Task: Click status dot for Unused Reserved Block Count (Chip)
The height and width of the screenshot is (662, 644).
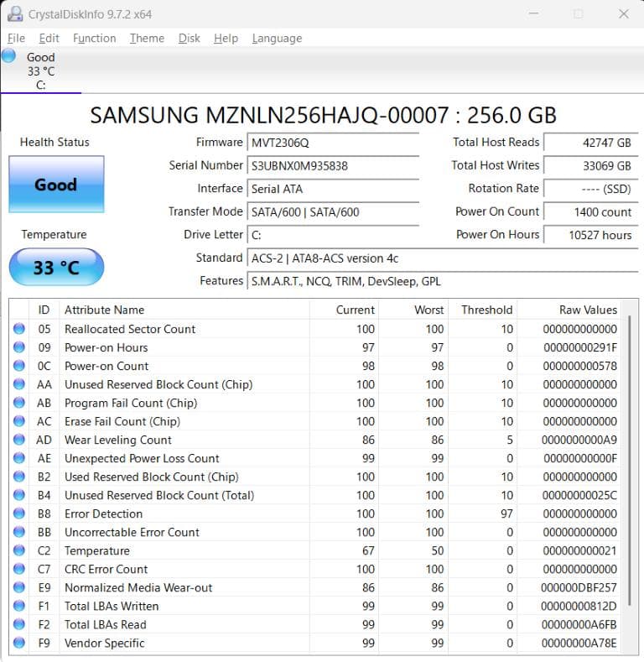Action: coord(19,383)
